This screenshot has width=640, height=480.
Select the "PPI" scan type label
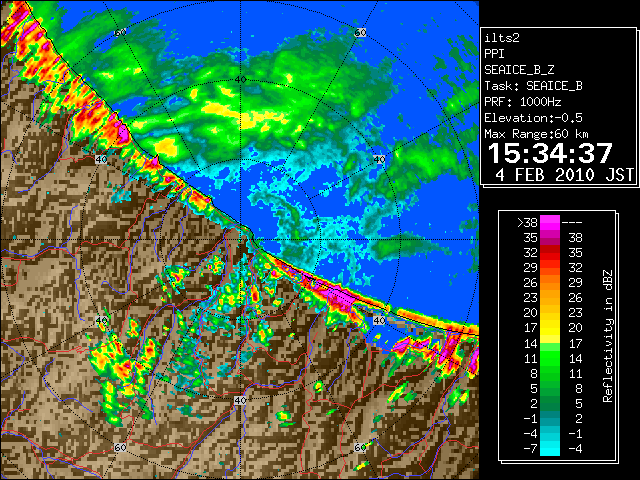click(x=494, y=54)
